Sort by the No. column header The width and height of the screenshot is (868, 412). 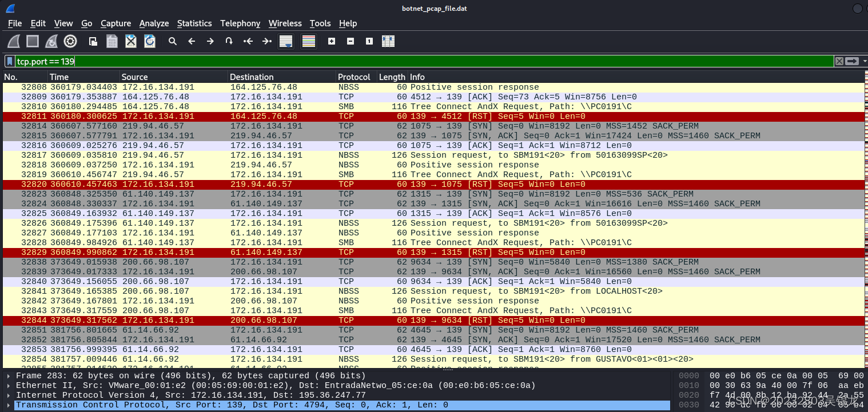pos(25,77)
